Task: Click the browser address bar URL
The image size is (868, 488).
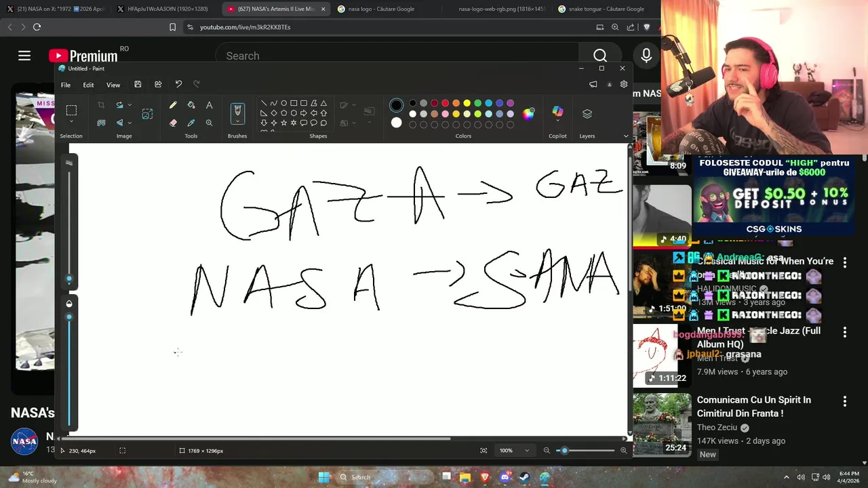Action: click(245, 27)
